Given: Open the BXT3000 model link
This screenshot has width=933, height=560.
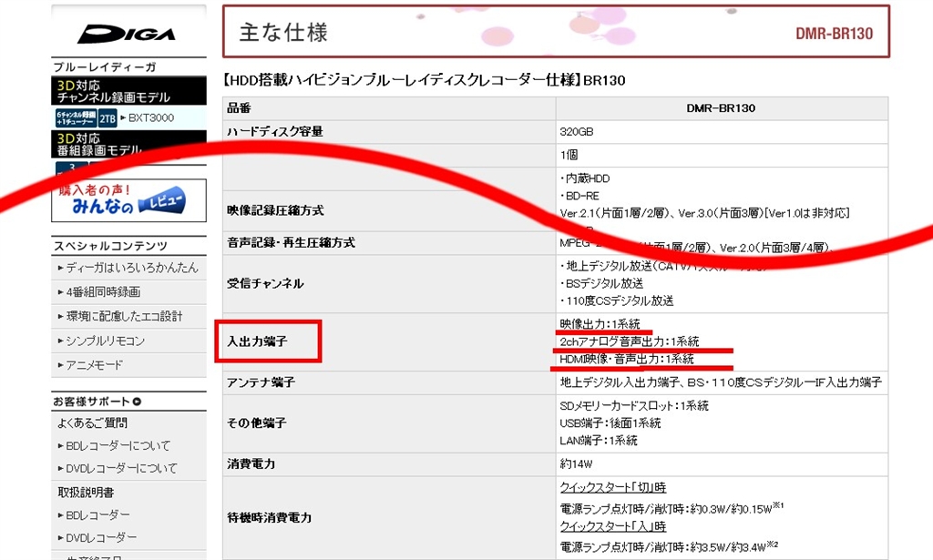Looking at the screenshot, I should click(151, 117).
